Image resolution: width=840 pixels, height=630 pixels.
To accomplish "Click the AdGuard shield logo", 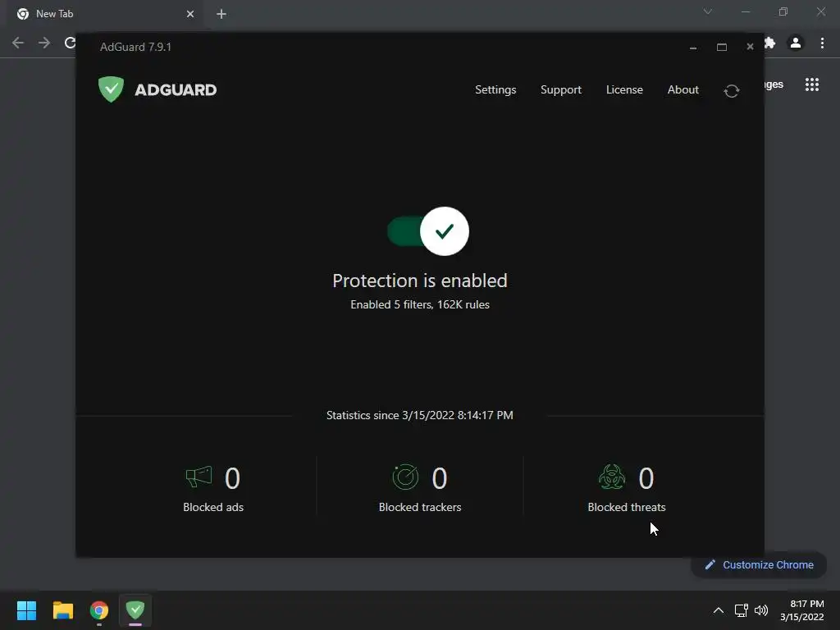I will 111,89.
